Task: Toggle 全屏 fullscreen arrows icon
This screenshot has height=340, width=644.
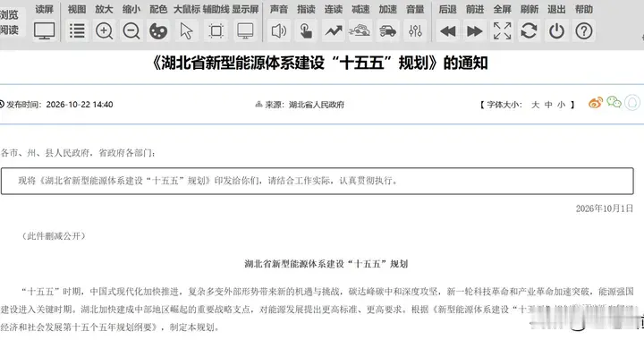Action: coord(502,30)
